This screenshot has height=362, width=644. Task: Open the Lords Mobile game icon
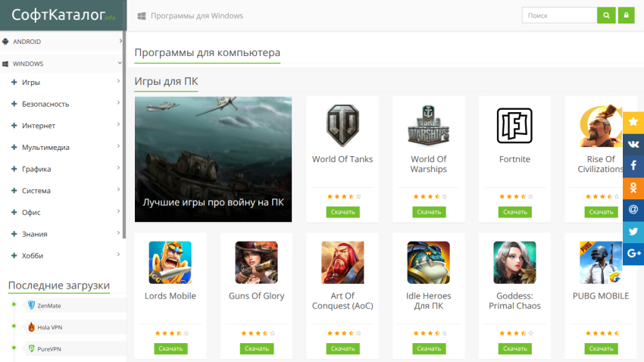tap(170, 263)
